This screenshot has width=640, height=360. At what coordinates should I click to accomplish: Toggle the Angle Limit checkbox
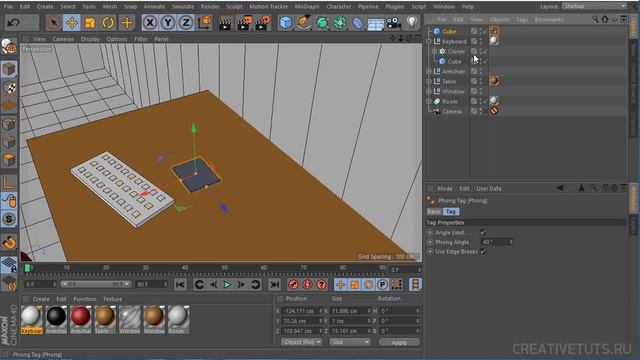pos(483,232)
